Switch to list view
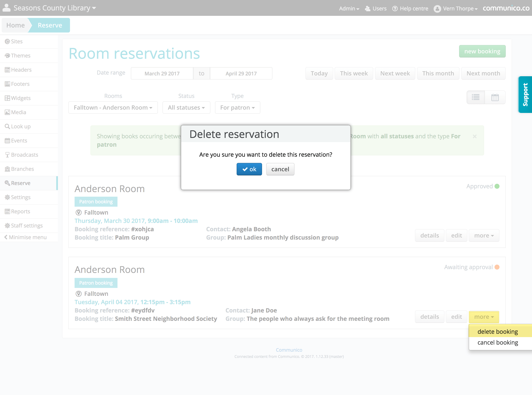The width and height of the screenshot is (532, 395). [x=476, y=97]
